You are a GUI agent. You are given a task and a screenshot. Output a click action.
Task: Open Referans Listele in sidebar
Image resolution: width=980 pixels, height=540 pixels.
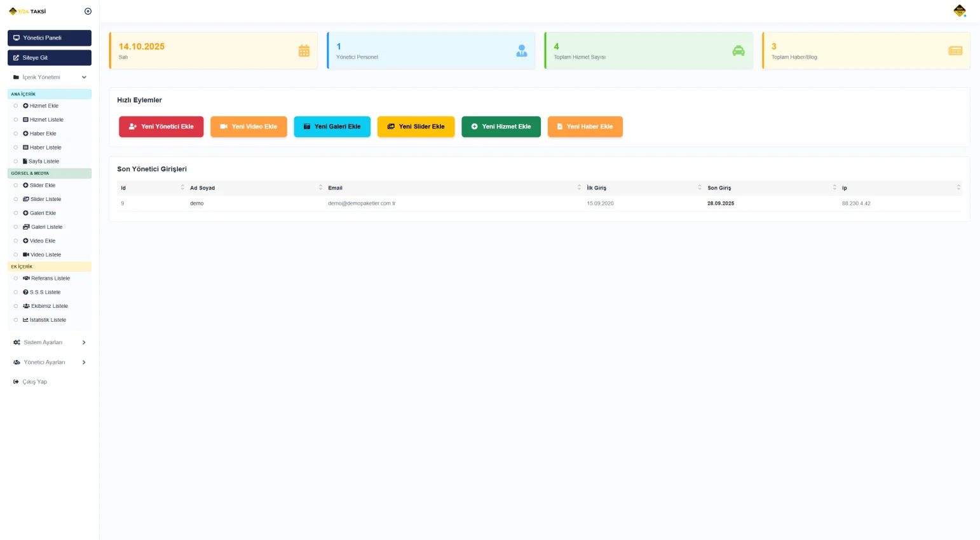coord(50,279)
